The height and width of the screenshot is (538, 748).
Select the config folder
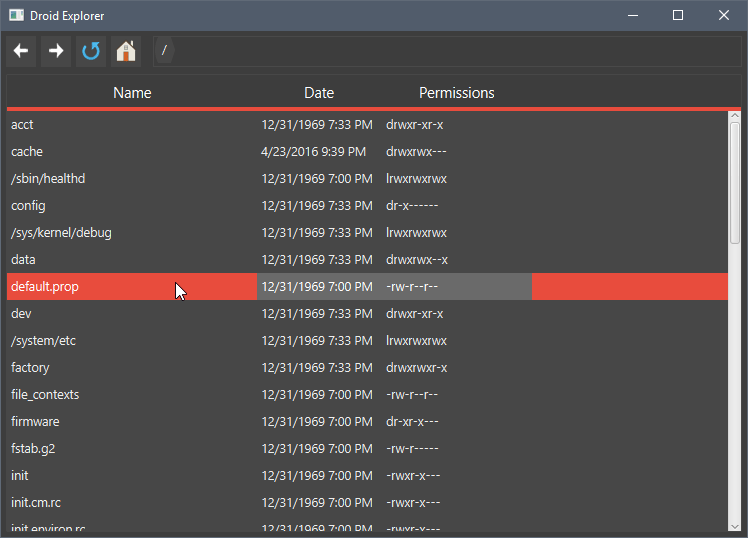tap(367, 206)
